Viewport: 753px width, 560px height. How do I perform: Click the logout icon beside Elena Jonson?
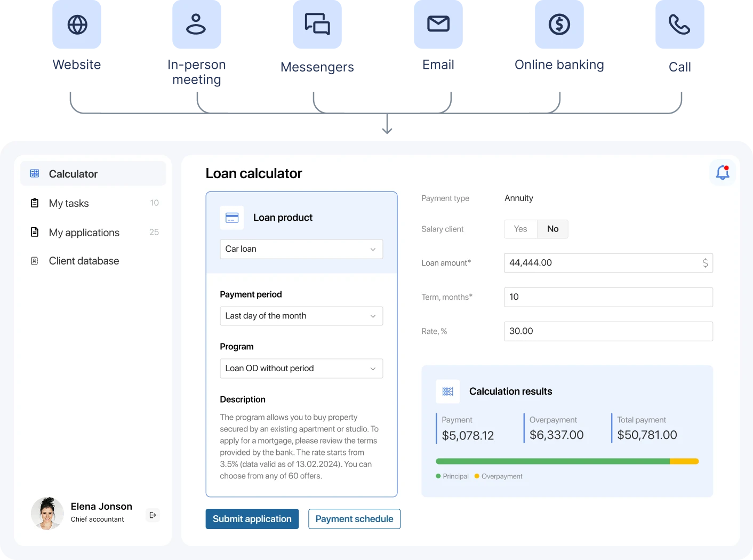(153, 515)
